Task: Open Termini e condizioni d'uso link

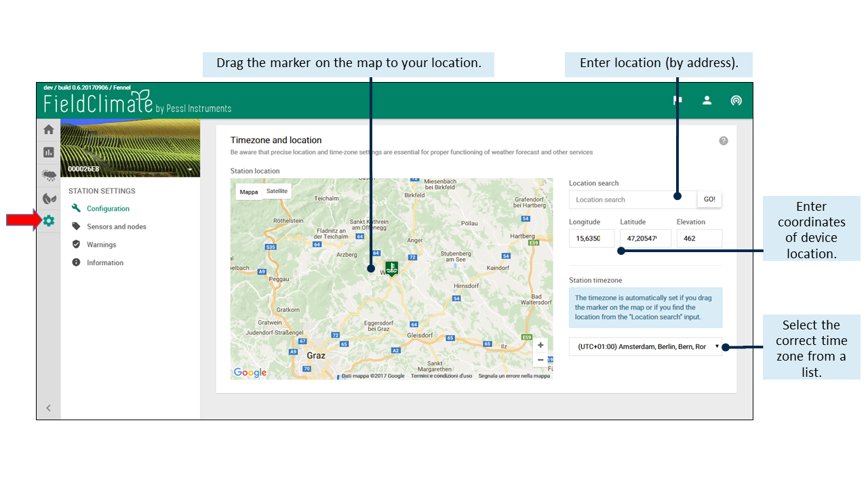Action: point(441,376)
